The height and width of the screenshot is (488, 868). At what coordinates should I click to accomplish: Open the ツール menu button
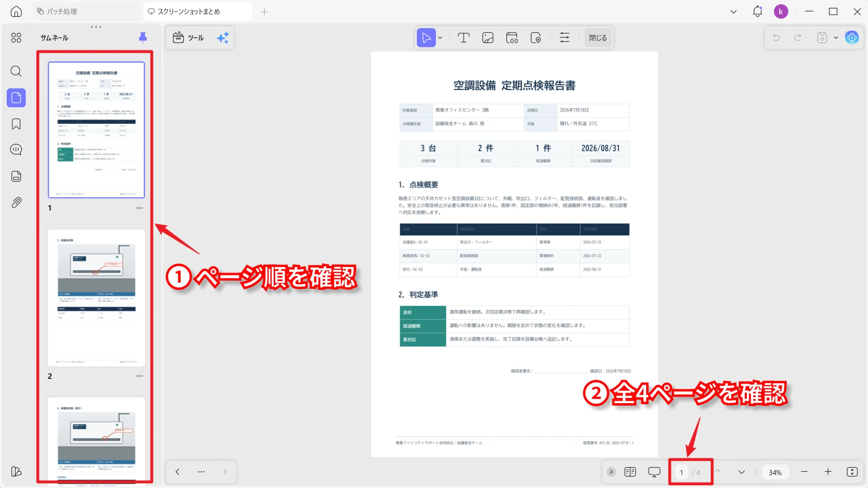pyautogui.click(x=188, y=38)
